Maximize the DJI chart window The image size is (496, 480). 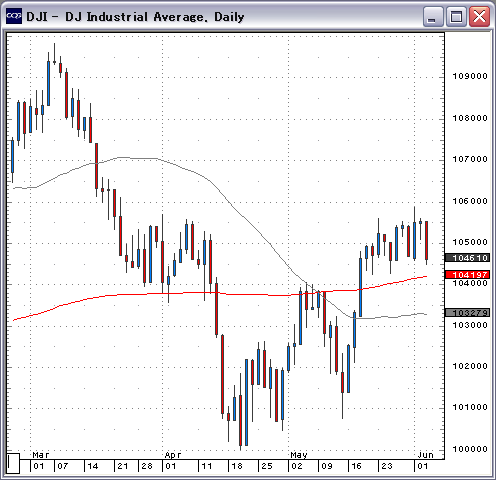tap(456, 16)
